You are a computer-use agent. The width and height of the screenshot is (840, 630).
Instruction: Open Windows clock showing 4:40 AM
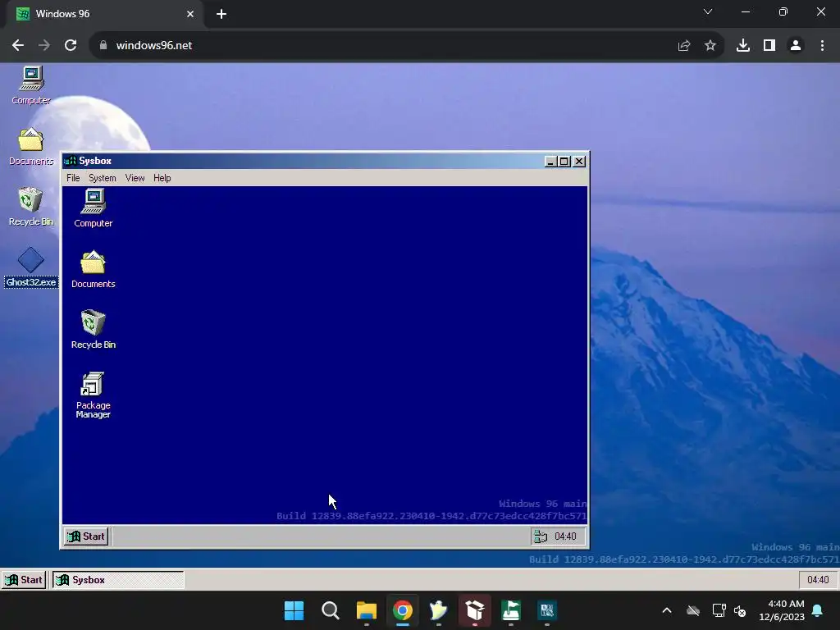(782, 610)
